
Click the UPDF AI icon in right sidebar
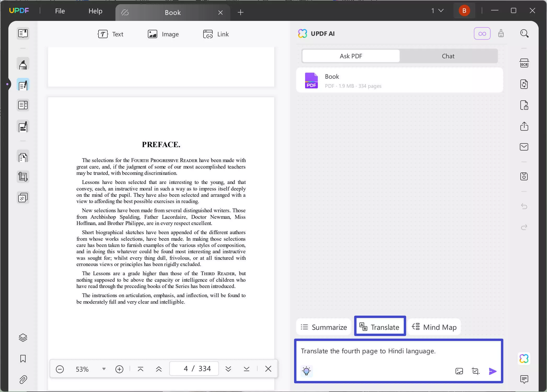(x=524, y=359)
